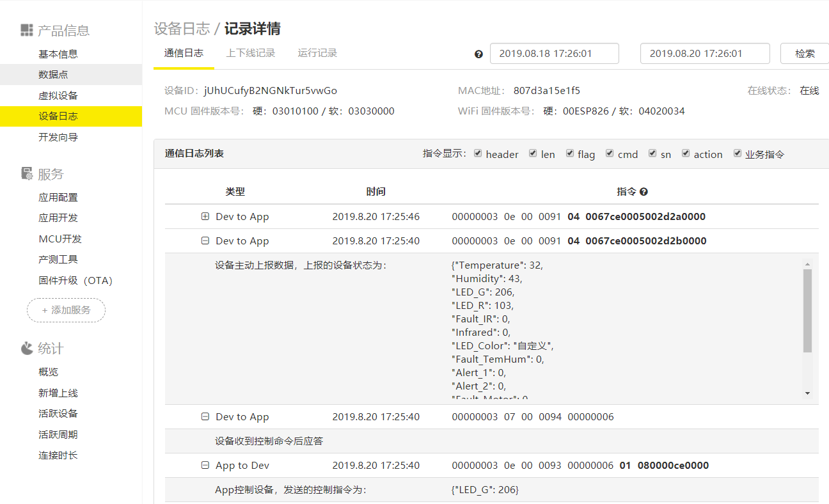Expand the first Dev to App log entry
The height and width of the screenshot is (504, 829).
pyautogui.click(x=205, y=216)
